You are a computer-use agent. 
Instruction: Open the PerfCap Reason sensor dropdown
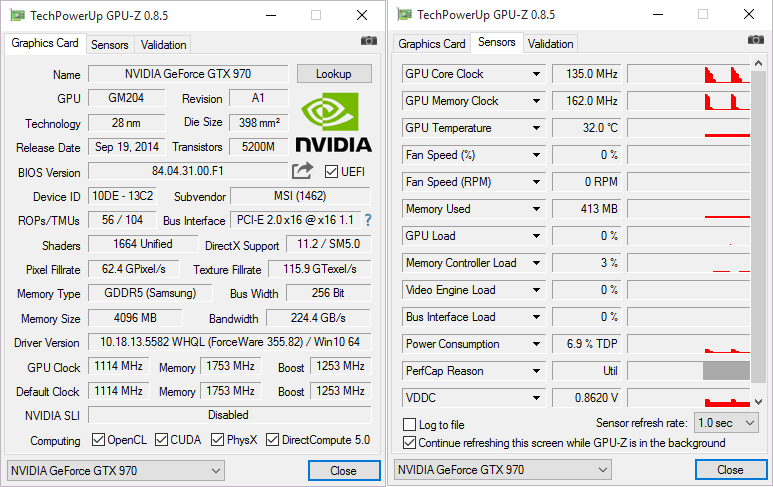pyautogui.click(x=536, y=371)
